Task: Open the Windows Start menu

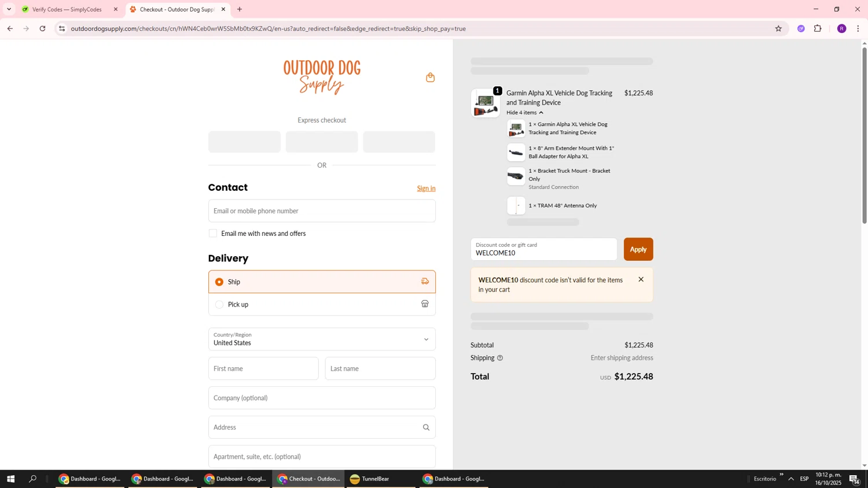Action: pos(10,479)
